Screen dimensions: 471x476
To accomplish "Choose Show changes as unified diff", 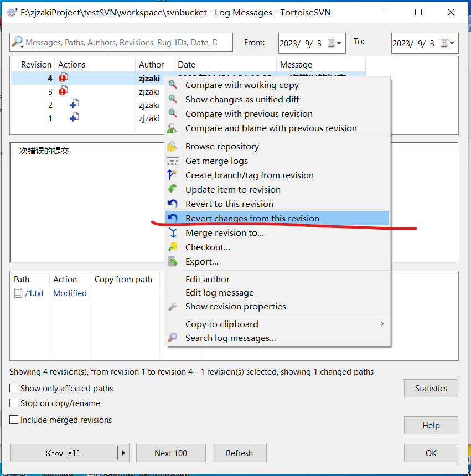I will tap(277, 99).
